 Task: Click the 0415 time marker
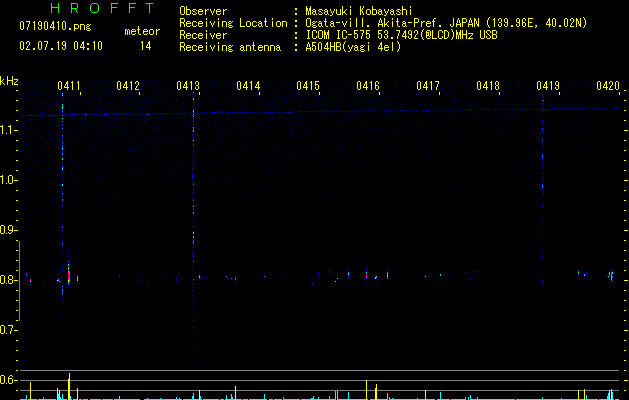pos(308,85)
